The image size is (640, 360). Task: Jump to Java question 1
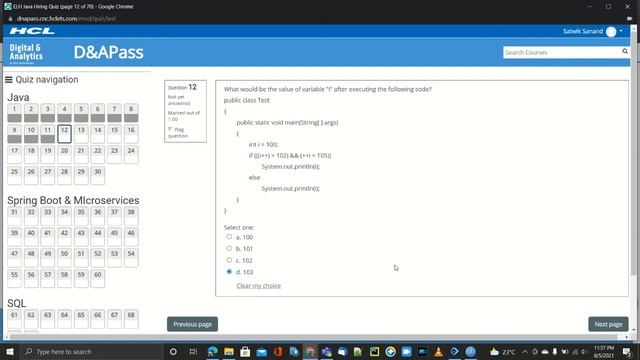pos(14,113)
